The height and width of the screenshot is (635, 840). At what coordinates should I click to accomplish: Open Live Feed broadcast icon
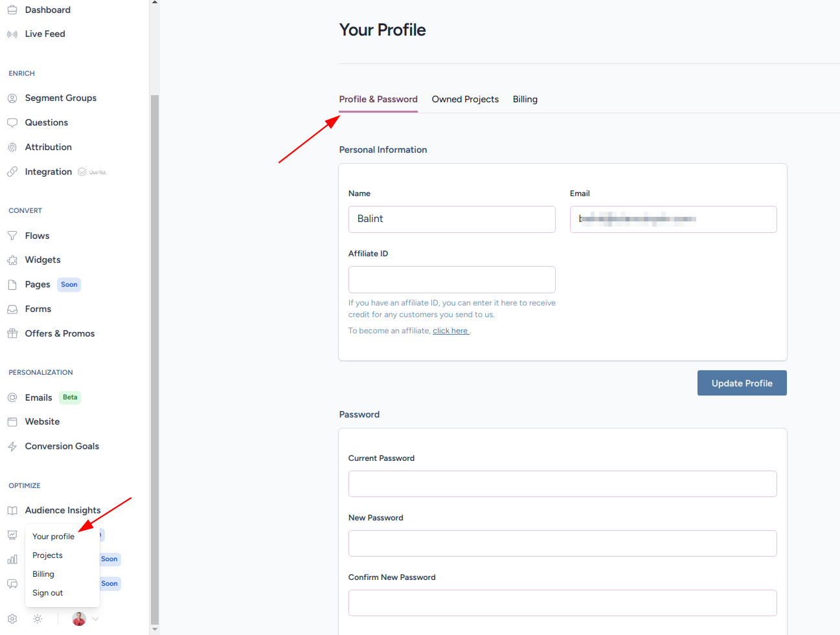click(x=12, y=34)
